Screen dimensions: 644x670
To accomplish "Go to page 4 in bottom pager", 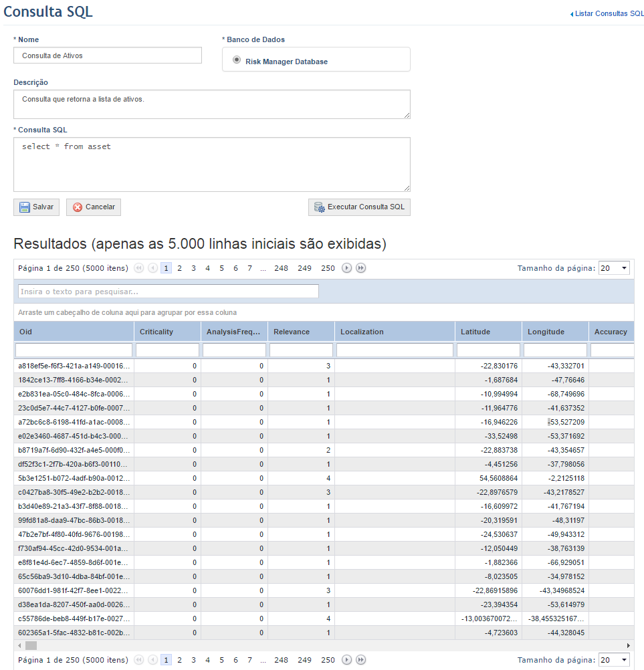I will 208,660.
